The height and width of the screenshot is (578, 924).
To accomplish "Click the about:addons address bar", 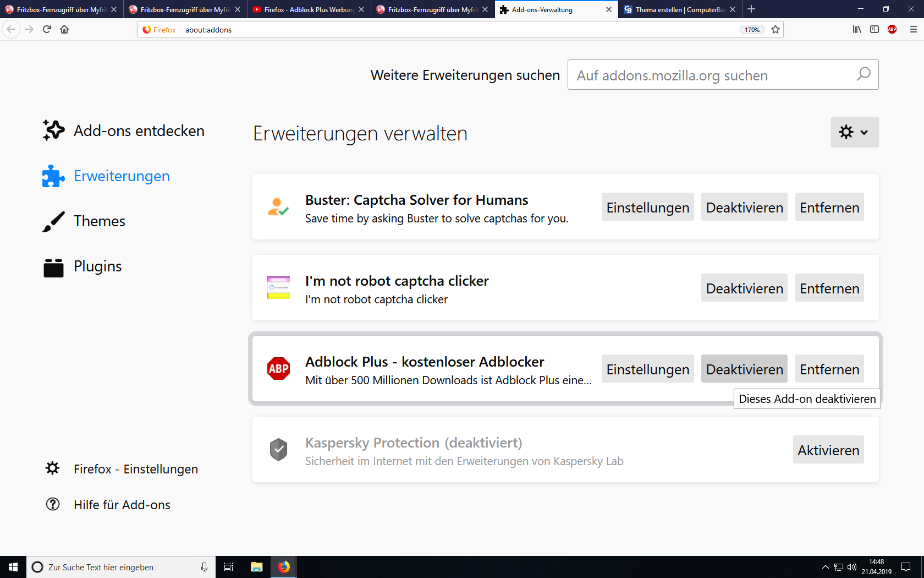I will pyautogui.click(x=459, y=30).
